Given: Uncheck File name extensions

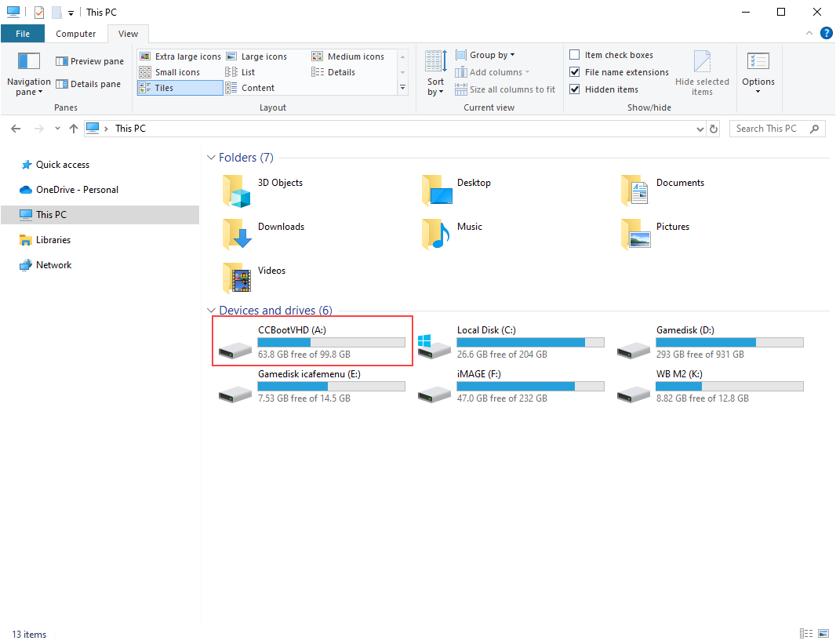Looking at the screenshot, I should tap(575, 72).
